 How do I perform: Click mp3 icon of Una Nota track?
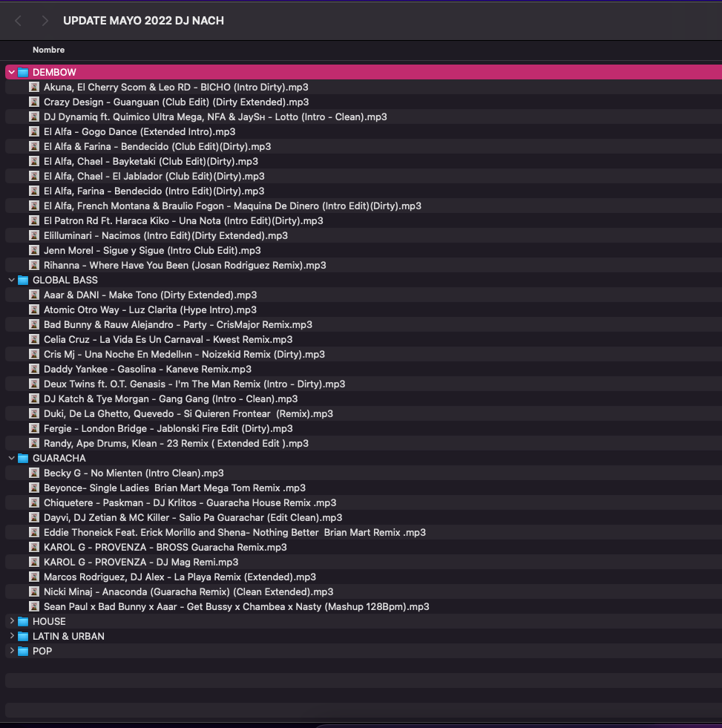tap(34, 220)
